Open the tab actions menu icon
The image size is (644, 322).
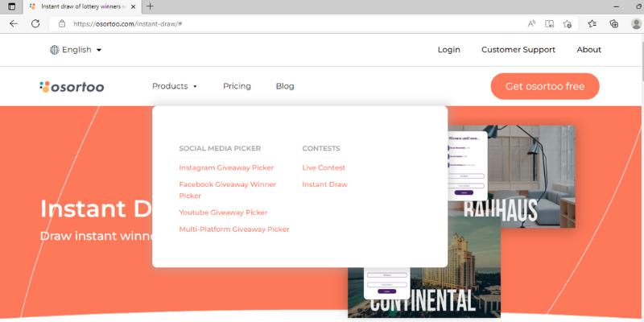click(x=11, y=6)
